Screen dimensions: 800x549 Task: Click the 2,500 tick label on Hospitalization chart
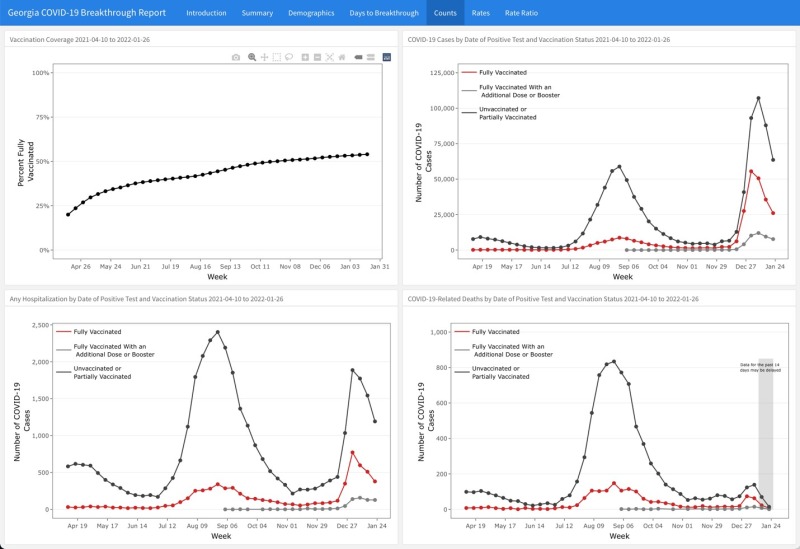tap(40, 325)
